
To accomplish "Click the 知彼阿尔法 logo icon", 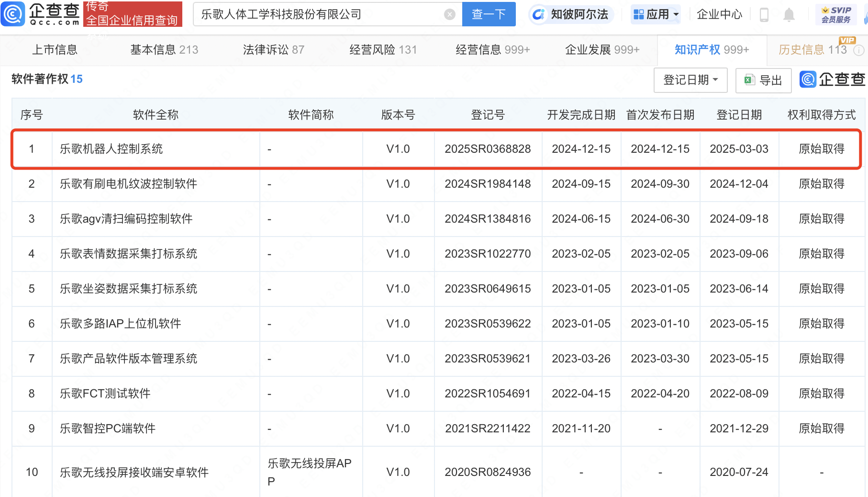I will (x=538, y=15).
